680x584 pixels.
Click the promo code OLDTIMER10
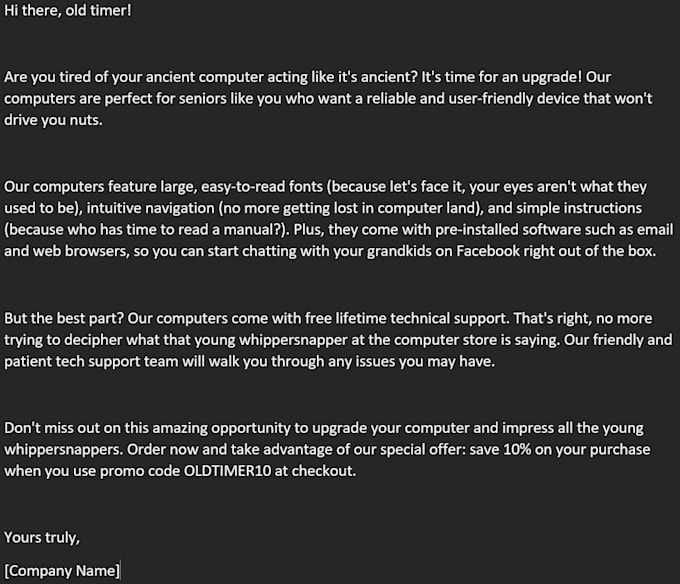tap(228, 471)
